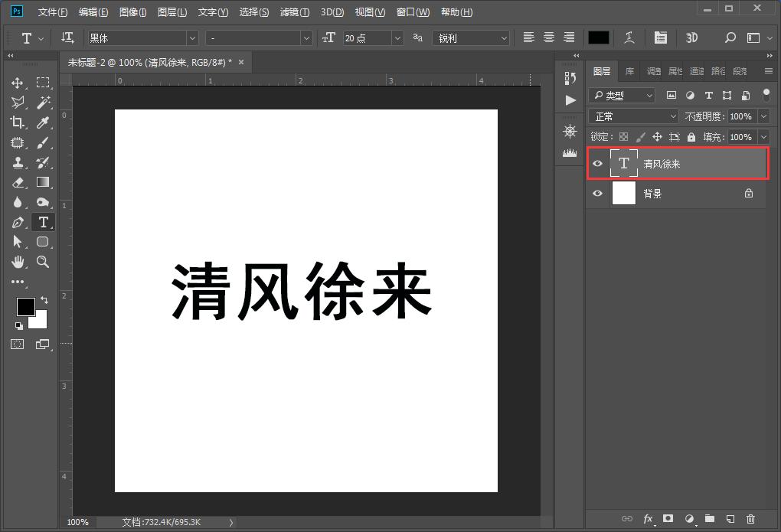Click the 3D button in options bar
Image resolution: width=781 pixels, height=532 pixels.
point(692,38)
